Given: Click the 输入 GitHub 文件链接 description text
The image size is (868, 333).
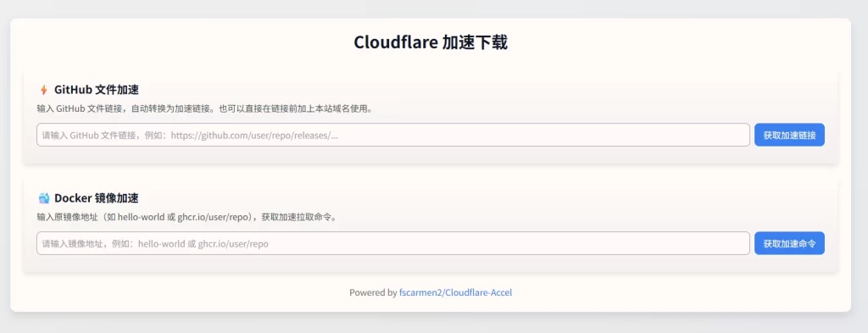Looking at the screenshot, I should (205, 108).
